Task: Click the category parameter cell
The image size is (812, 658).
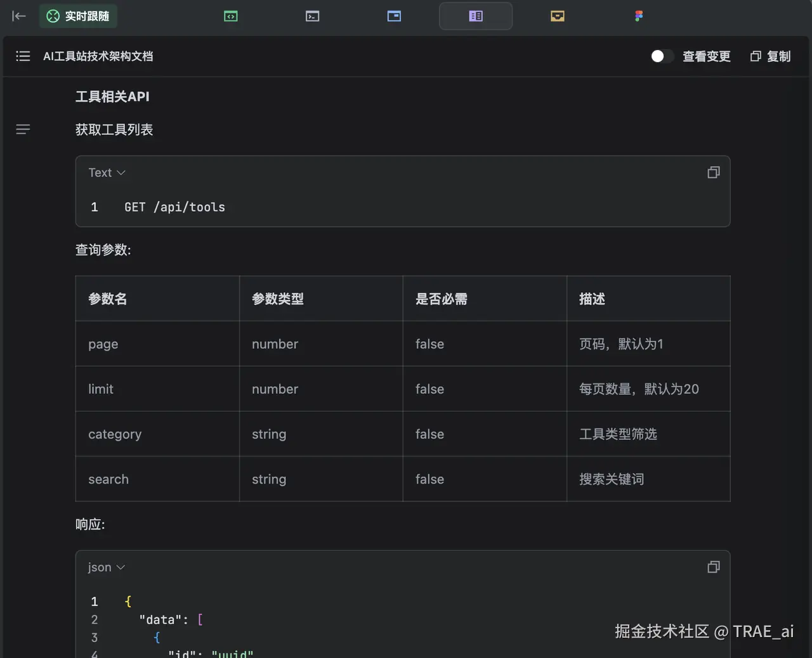Action: [157, 434]
